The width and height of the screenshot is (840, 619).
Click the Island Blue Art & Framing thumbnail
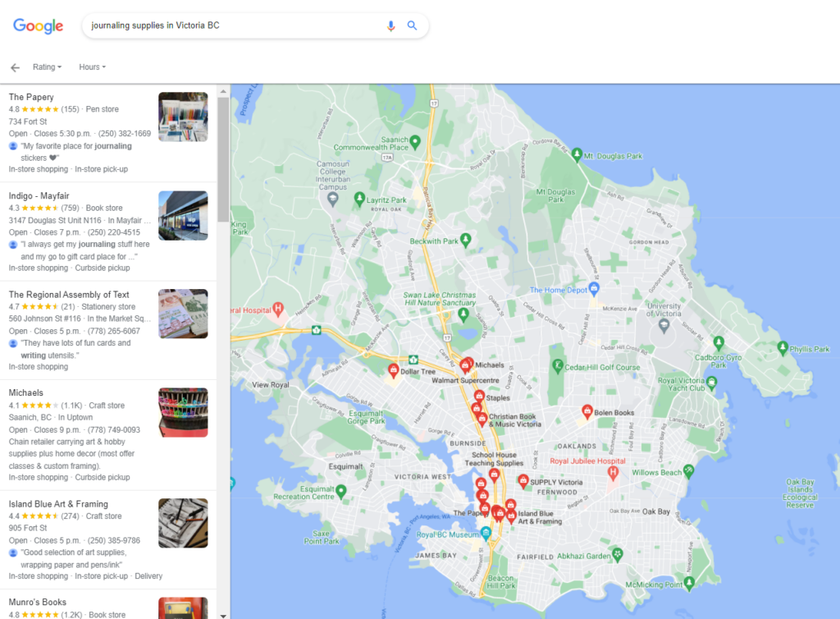coord(182,523)
